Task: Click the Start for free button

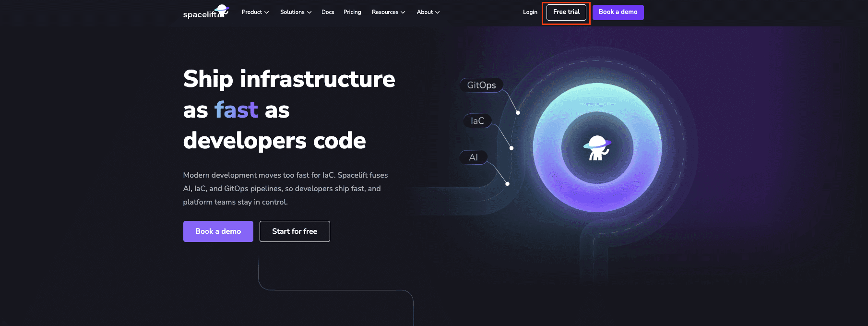Action: click(x=295, y=231)
